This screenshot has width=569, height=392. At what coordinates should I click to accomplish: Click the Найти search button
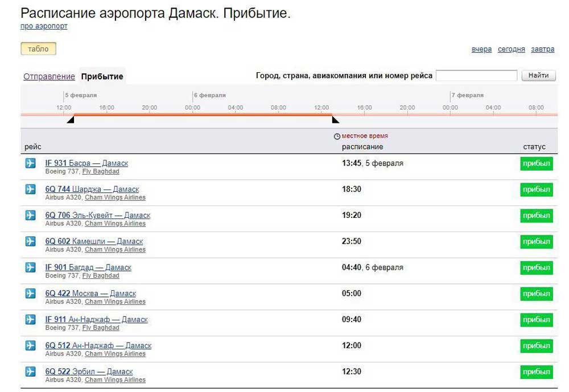point(538,76)
